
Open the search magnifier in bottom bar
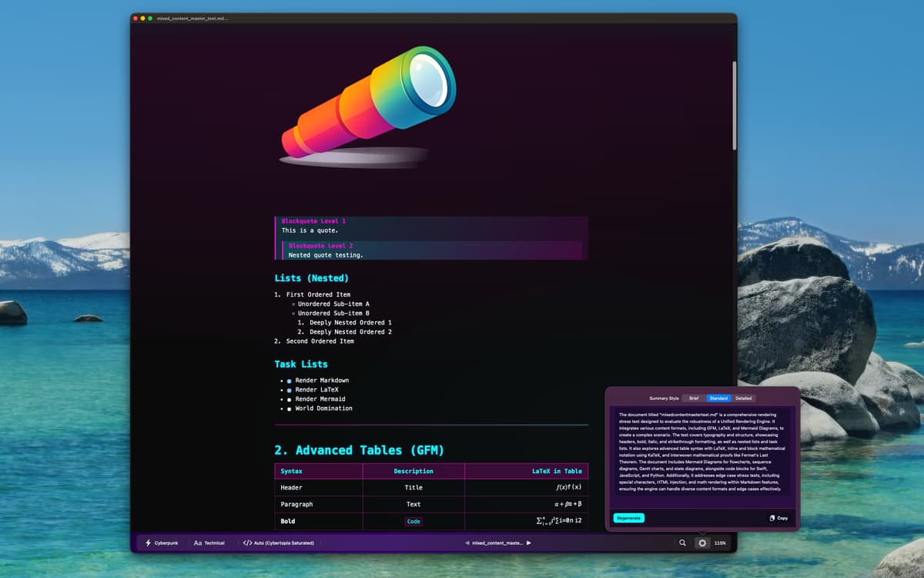click(x=682, y=543)
